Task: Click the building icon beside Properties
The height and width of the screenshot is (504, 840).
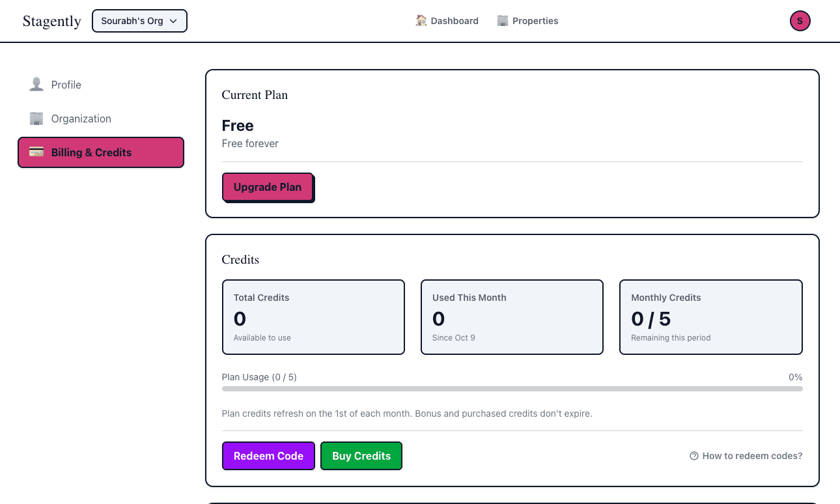Action: [x=503, y=21]
